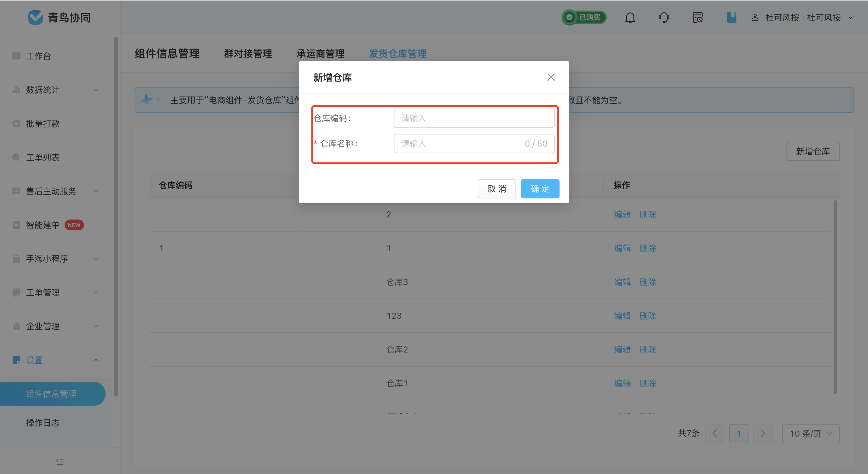Click the 企业管理 building icon
Viewport: 868px width, 474px height.
click(x=16, y=326)
